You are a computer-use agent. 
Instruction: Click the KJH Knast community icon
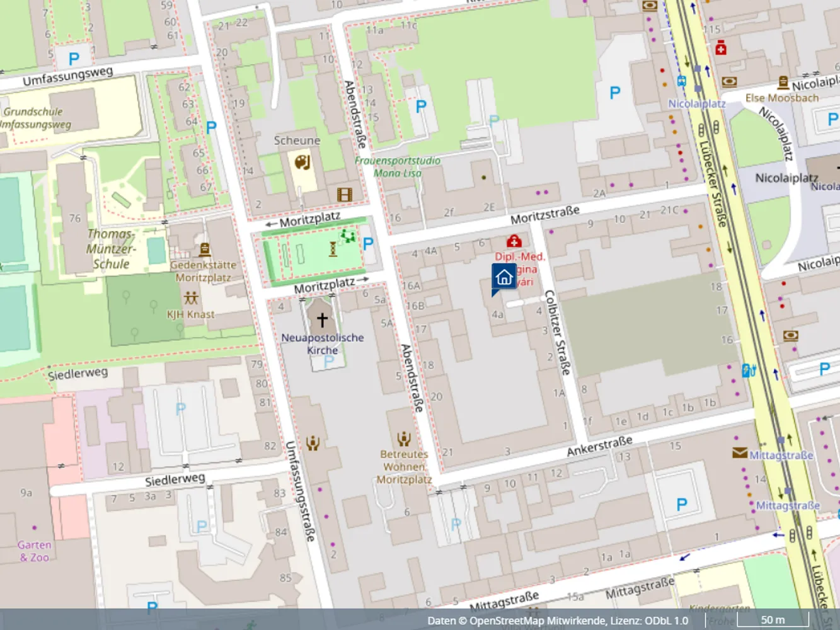(x=191, y=298)
